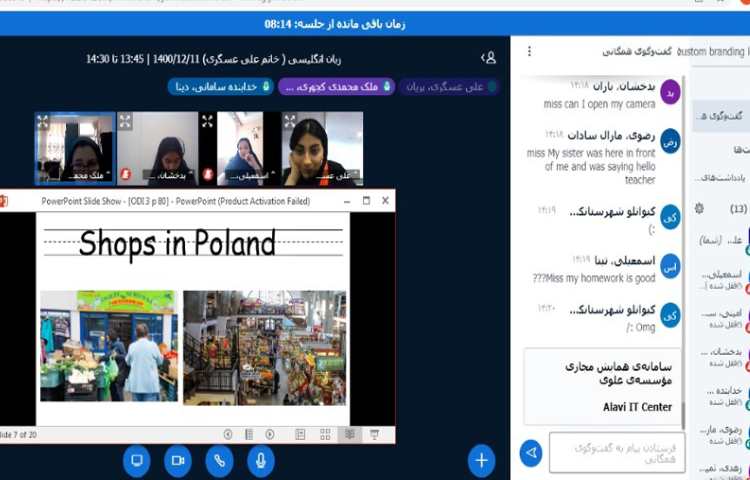
Task: Go to previous slide in PowerPoint
Action: click(228, 434)
